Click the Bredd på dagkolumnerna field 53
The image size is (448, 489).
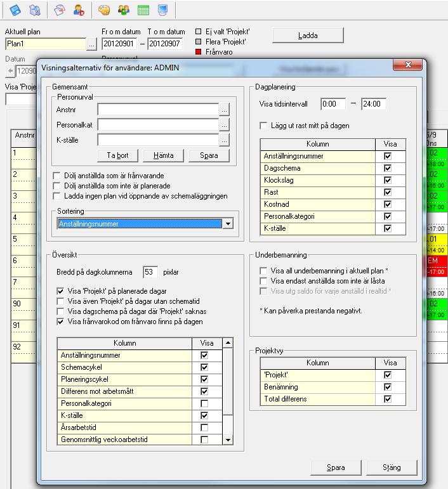coord(150,272)
